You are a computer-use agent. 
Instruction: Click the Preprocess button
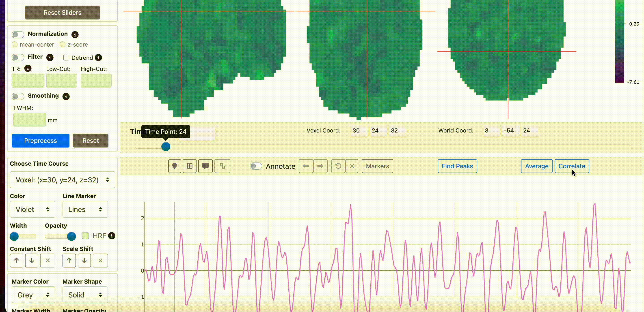point(41,141)
